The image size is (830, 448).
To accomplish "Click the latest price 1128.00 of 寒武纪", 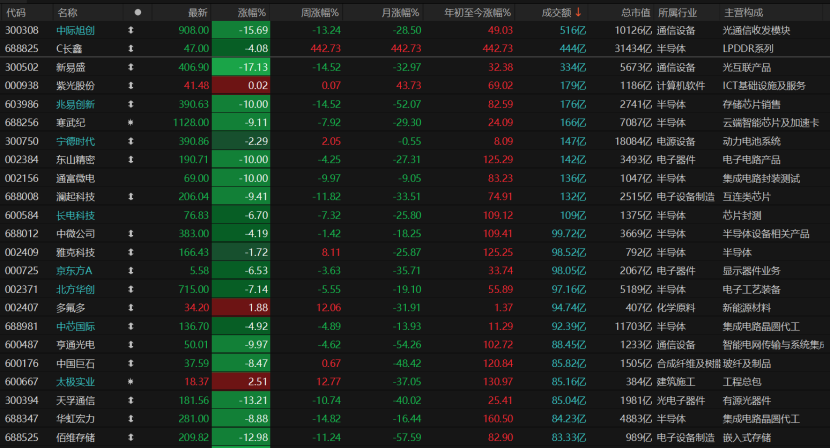I will (x=191, y=123).
